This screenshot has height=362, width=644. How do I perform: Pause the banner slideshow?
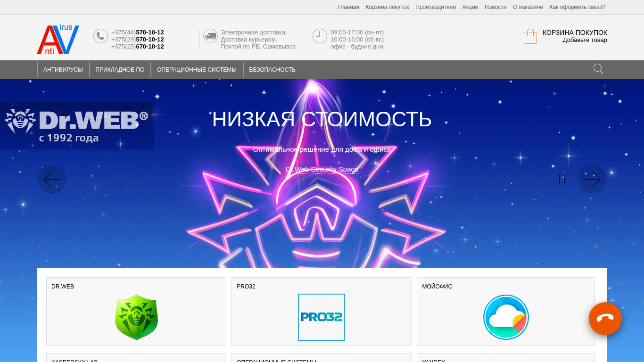pos(562,179)
